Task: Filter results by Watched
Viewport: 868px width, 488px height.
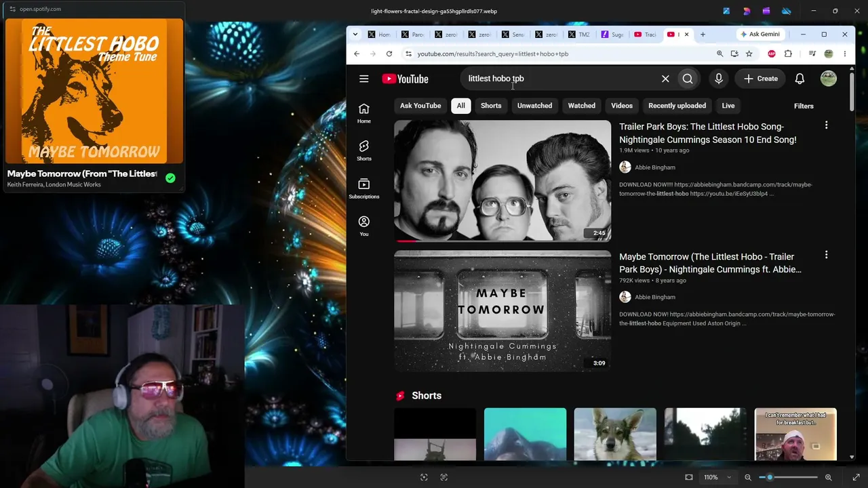Action: (581, 106)
